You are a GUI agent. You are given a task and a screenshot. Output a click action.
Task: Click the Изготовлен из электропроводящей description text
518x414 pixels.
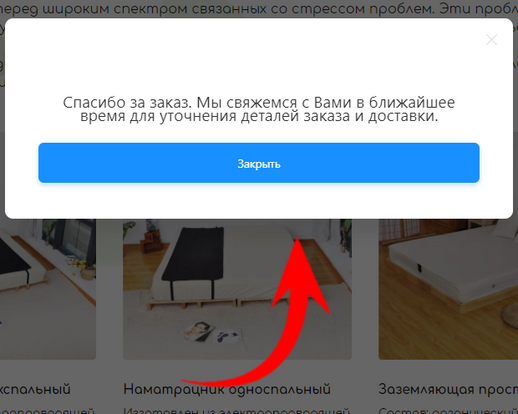[x=237, y=410]
